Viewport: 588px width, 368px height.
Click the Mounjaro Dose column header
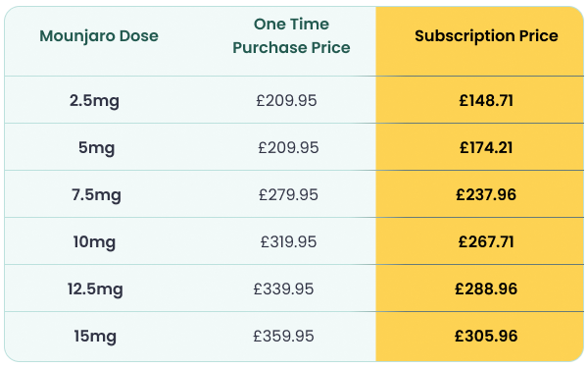tap(99, 36)
